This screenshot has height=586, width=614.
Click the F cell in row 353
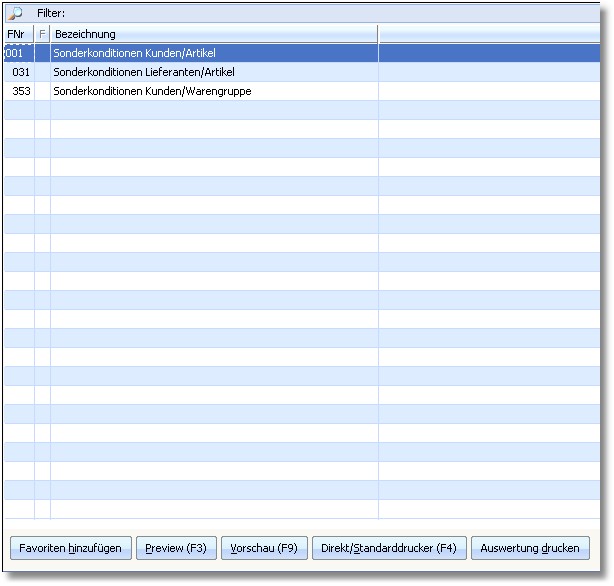tap(42, 91)
